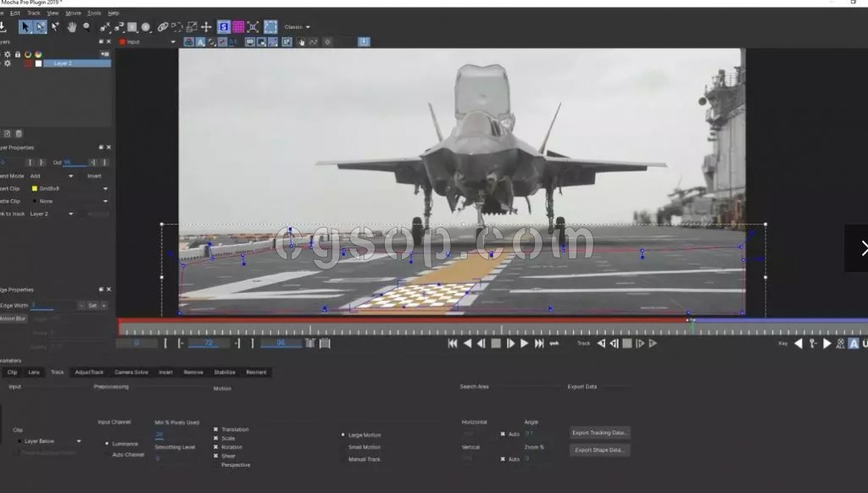Open the Edge Width Set dropdown arrow
Viewport: 868px width, 493px height.
(x=104, y=306)
